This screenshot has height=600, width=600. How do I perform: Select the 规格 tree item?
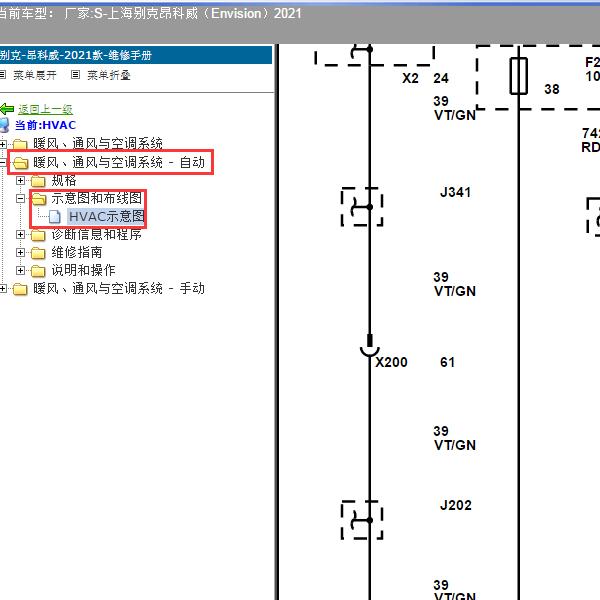[x=64, y=180]
